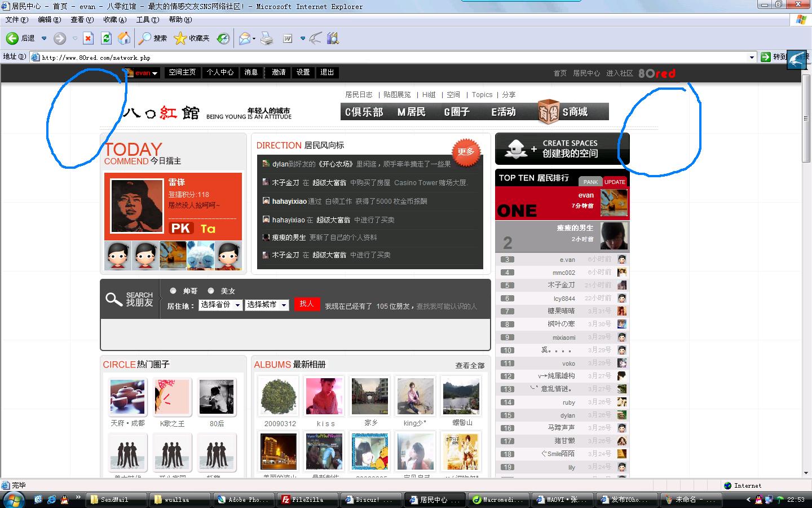Open the History clock icon

click(x=224, y=38)
